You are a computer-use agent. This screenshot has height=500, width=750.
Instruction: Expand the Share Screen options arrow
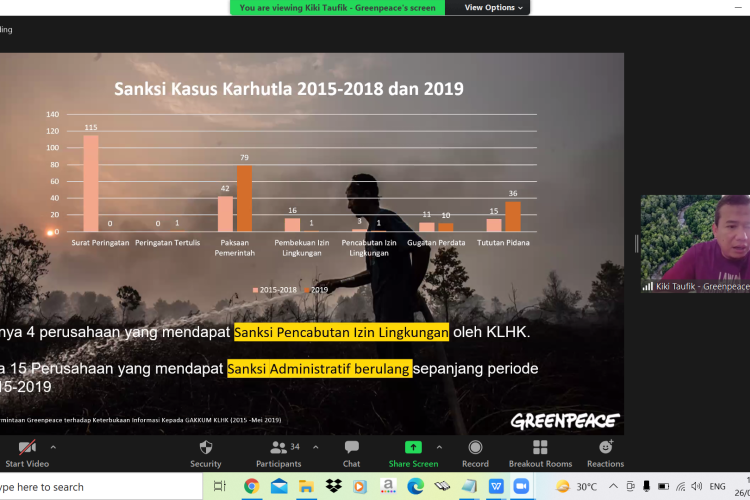[x=439, y=446]
